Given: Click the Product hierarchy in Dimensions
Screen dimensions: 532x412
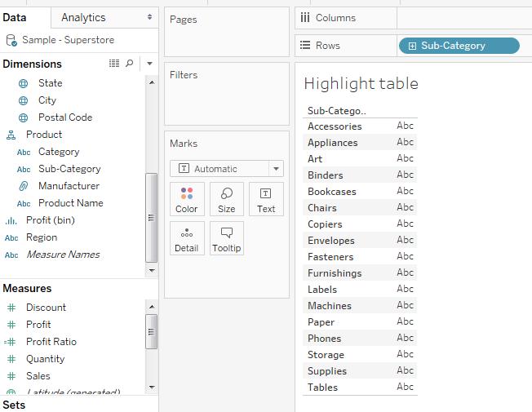Looking at the screenshot, I should click(x=43, y=135).
